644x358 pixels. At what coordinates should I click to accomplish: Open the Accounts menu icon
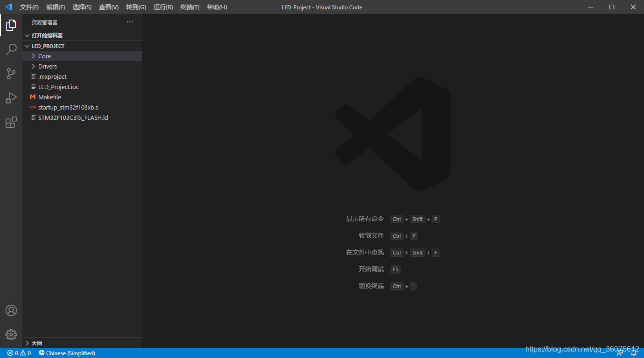(11, 310)
